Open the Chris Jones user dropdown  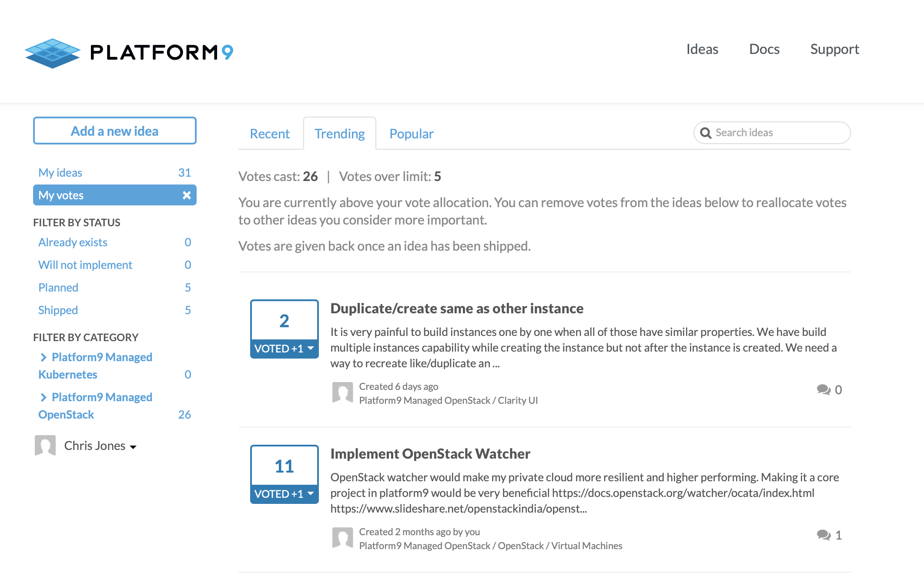click(100, 446)
